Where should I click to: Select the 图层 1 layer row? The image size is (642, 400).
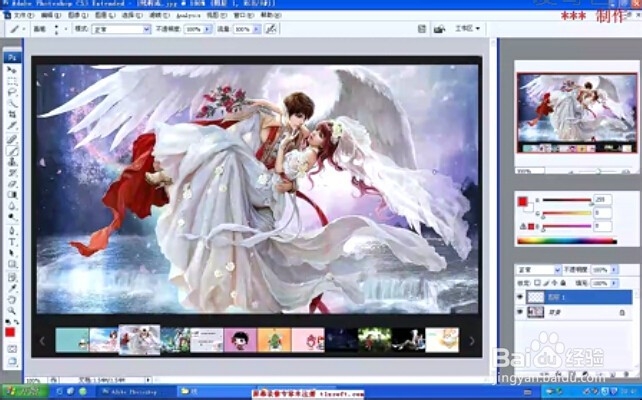click(574, 297)
